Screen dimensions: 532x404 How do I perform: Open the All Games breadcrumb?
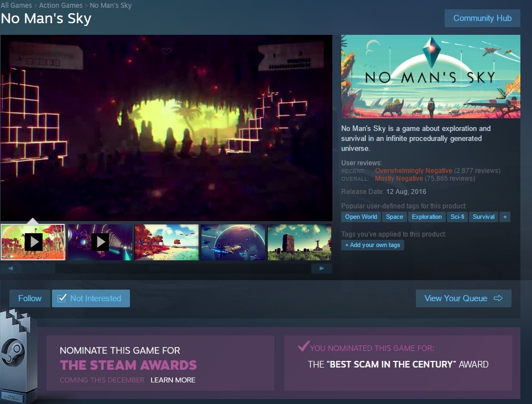point(15,5)
